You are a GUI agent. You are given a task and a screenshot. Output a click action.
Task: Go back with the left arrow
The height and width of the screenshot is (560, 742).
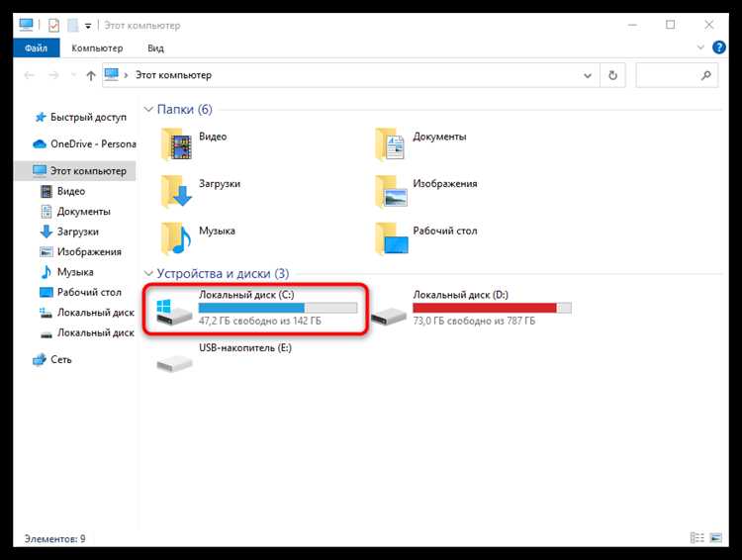click(x=30, y=75)
